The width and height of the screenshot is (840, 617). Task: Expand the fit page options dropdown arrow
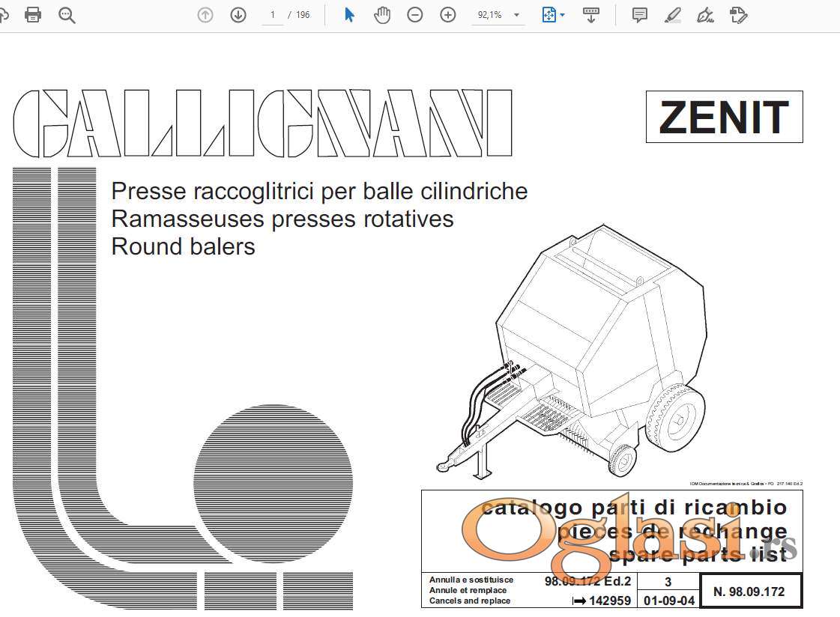tap(562, 15)
